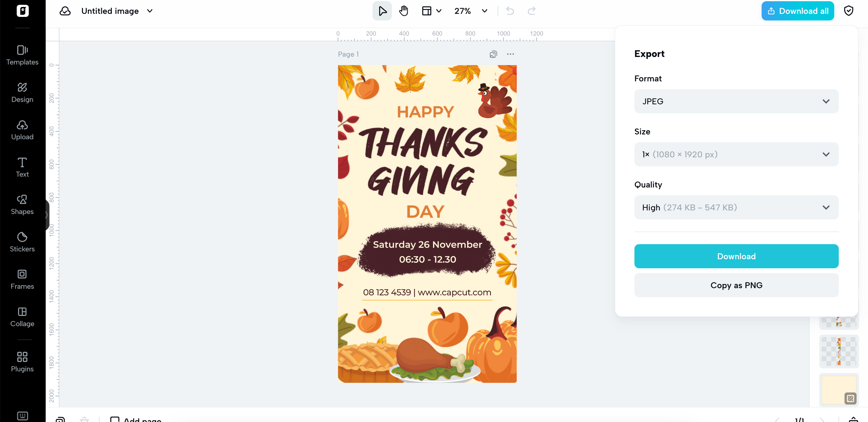
Task: Open the Shapes panel
Action: click(22, 205)
